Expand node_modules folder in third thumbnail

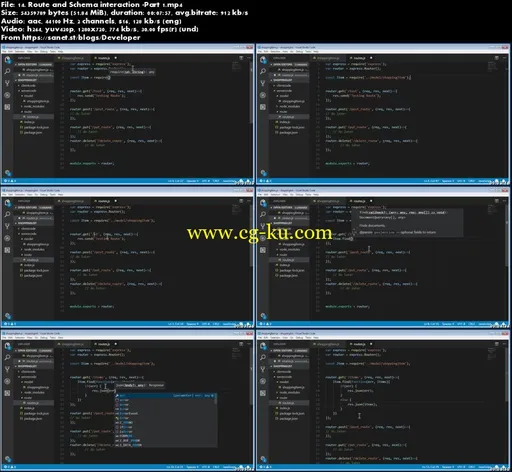(33, 249)
